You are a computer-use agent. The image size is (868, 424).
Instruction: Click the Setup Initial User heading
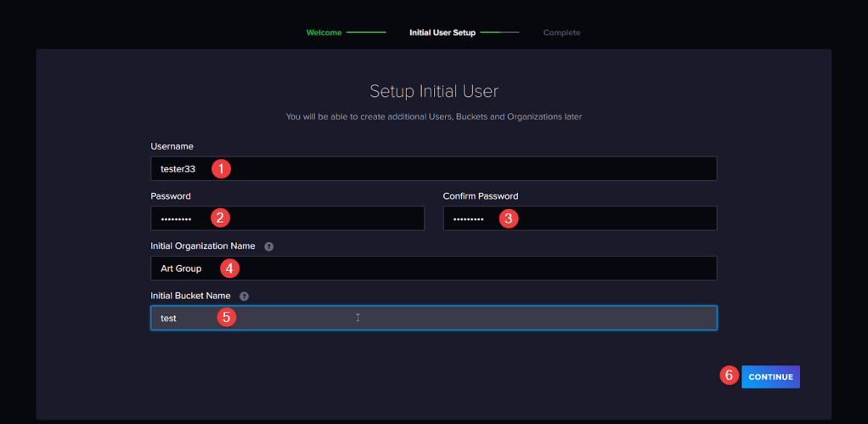point(434,91)
